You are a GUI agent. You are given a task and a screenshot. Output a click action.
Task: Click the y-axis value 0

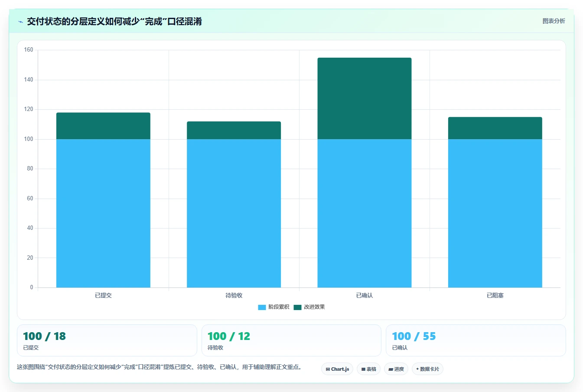click(32, 287)
